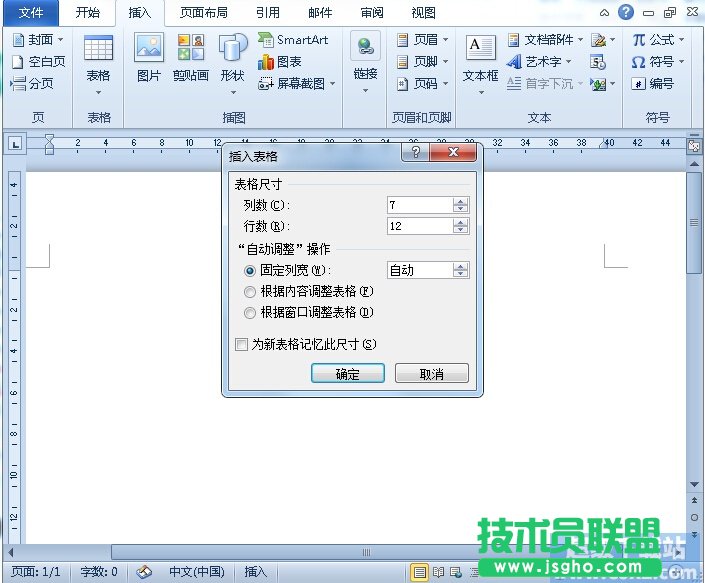This screenshot has width=705, height=583.
Task: Expand the 页眉 (Header) dropdown
Action: point(418,40)
